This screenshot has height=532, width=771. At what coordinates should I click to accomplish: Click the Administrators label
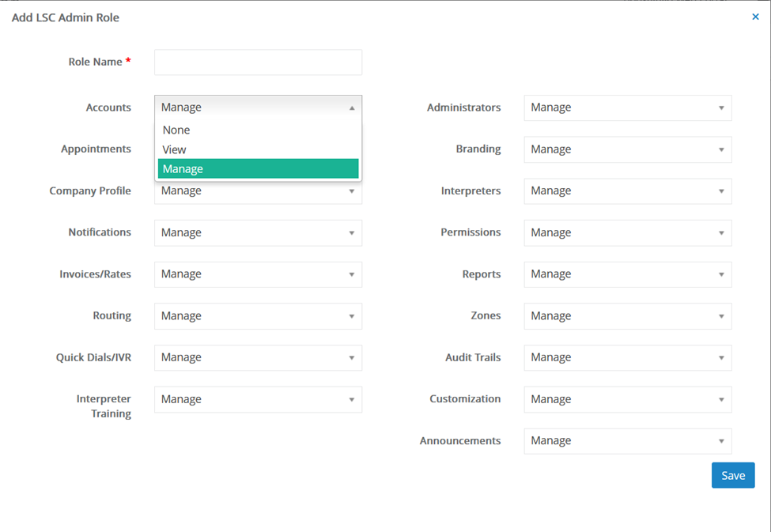coord(463,108)
